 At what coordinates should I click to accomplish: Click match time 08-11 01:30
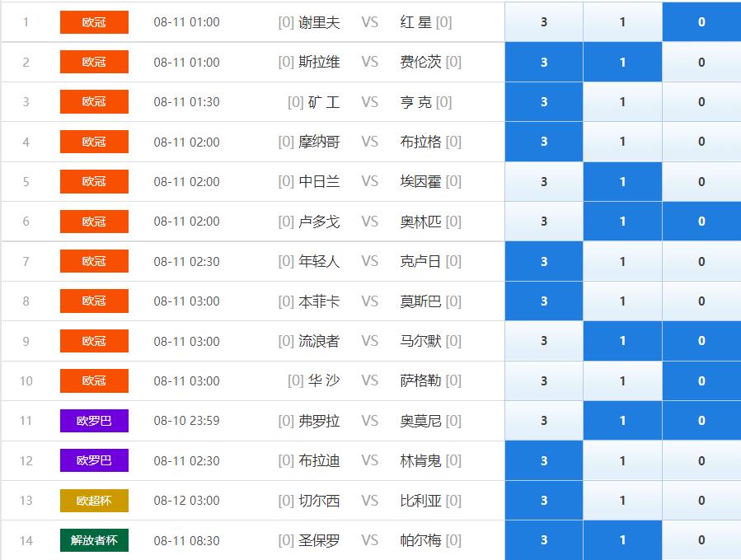(x=186, y=102)
